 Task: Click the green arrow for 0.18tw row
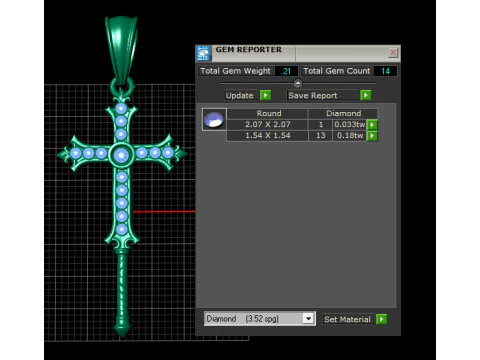372,136
